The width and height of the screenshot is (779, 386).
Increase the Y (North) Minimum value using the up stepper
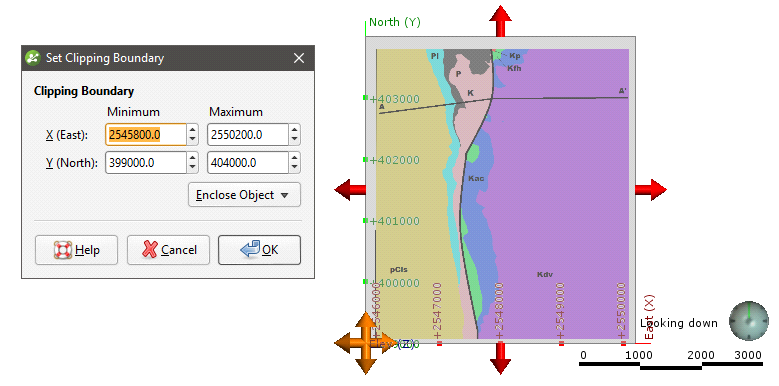click(x=192, y=158)
